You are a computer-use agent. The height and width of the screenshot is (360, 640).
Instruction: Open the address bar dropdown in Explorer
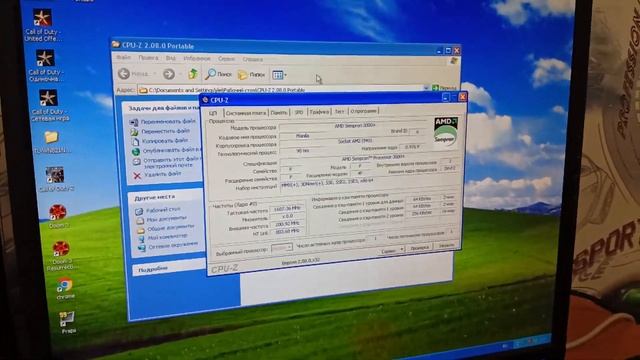point(426,88)
